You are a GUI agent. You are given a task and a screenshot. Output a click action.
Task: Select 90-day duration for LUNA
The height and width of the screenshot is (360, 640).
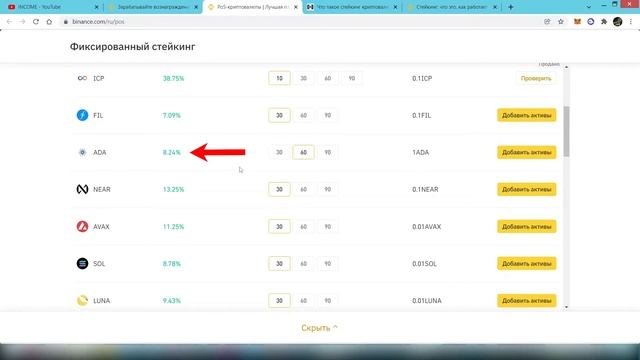click(x=327, y=300)
